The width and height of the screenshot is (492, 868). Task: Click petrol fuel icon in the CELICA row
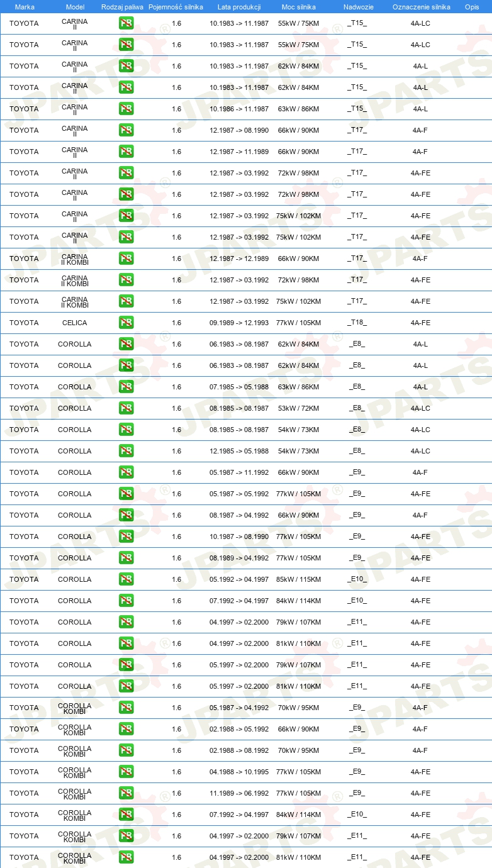tap(126, 323)
